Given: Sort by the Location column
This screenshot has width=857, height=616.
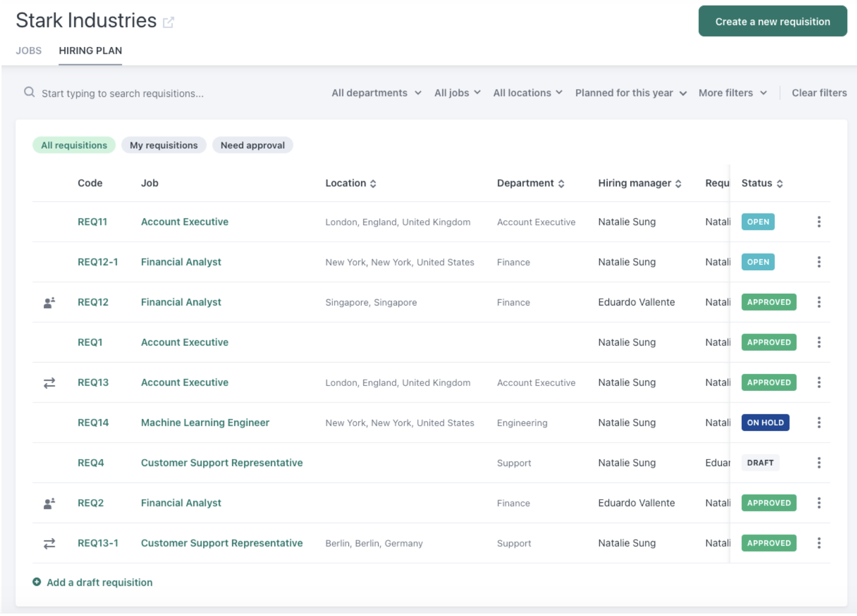Looking at the screenshot, I should [x=351, y=183].
